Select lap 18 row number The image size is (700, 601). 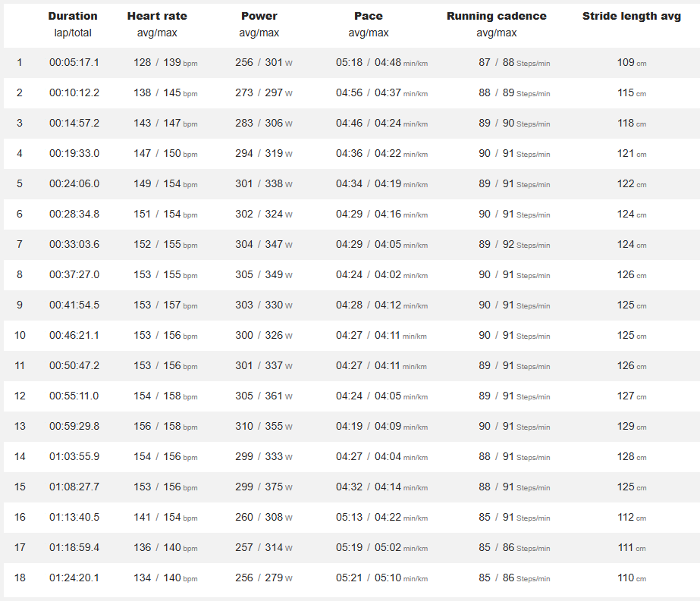[x=20, y=578]
